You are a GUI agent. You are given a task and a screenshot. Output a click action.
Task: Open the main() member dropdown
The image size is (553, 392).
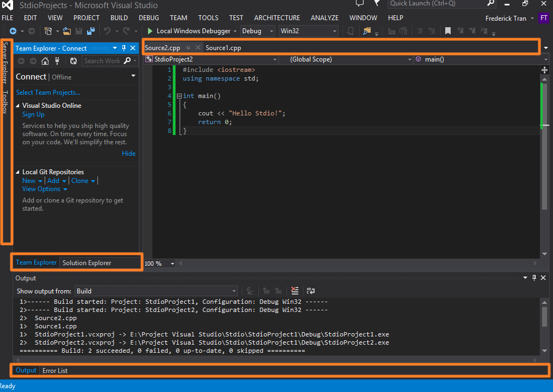pos(481,59)
